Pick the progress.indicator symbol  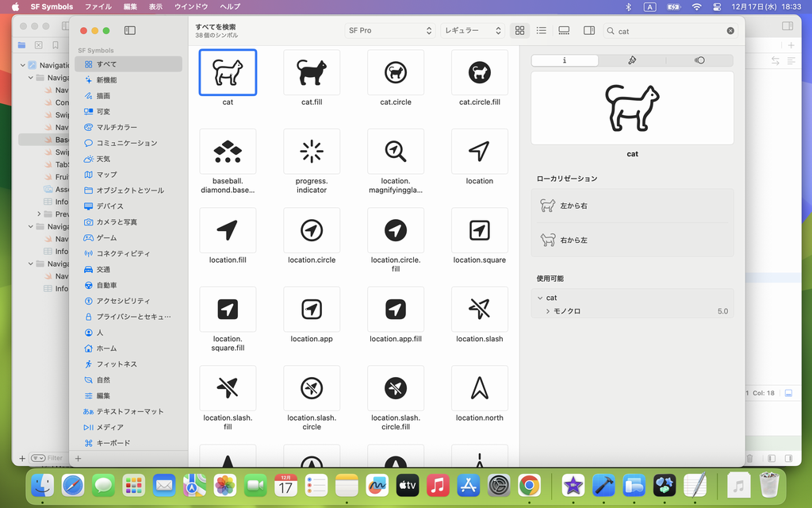point(312,152)
